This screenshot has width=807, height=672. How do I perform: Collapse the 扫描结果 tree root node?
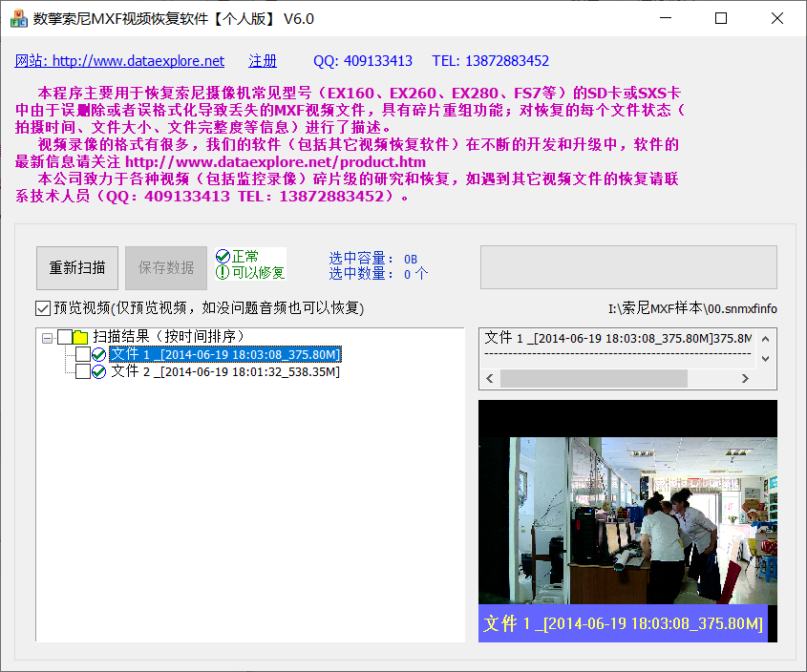pos(48,338)
